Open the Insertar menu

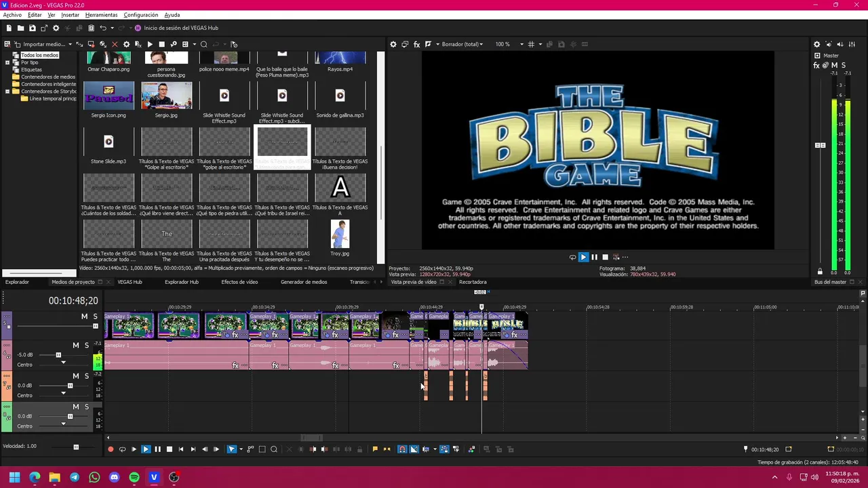70,15
